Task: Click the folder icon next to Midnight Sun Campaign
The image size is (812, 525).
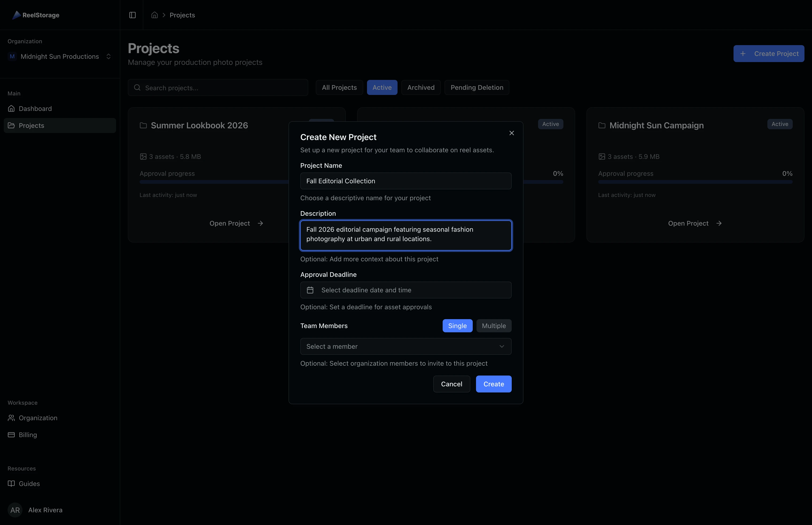Action: coord(601,125)
